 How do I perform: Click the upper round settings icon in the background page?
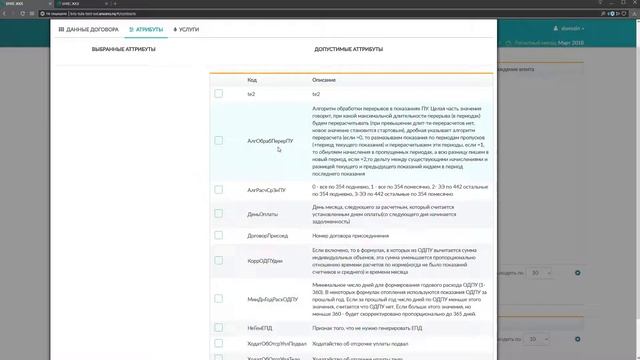[x=578, y=273]
